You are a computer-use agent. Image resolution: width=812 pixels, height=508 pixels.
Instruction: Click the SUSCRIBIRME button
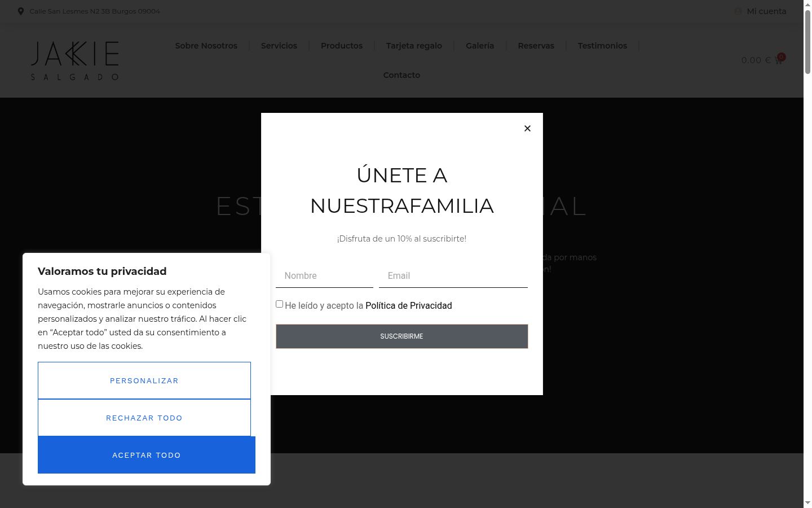[402, 336]
